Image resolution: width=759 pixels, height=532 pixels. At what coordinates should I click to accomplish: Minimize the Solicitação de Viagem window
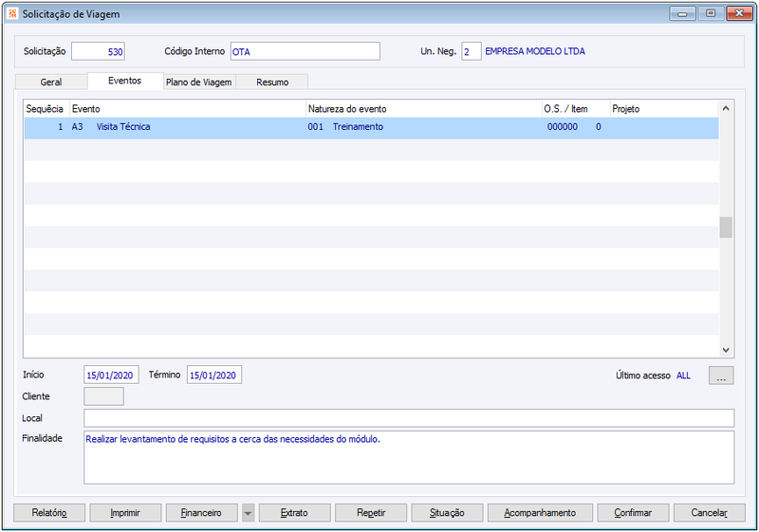[682, 13]
